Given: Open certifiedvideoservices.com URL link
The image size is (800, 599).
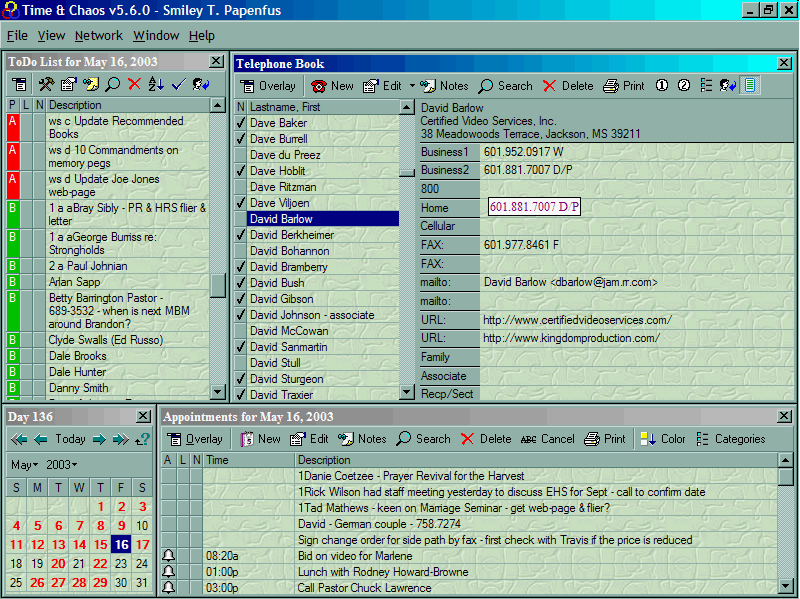Looking at the screenshot, I should [x=577, y=320].
